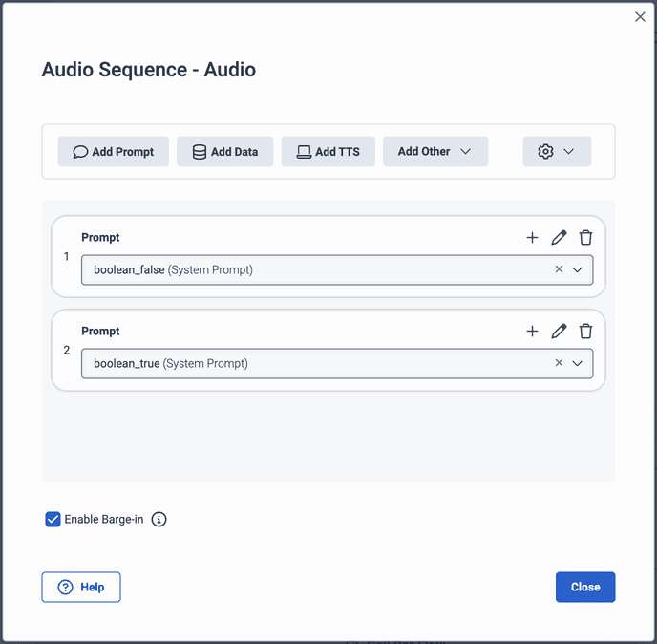Click Add TTS in the toolbar
The width and height of the screenshot is (657, 644).
click(328, 152)
